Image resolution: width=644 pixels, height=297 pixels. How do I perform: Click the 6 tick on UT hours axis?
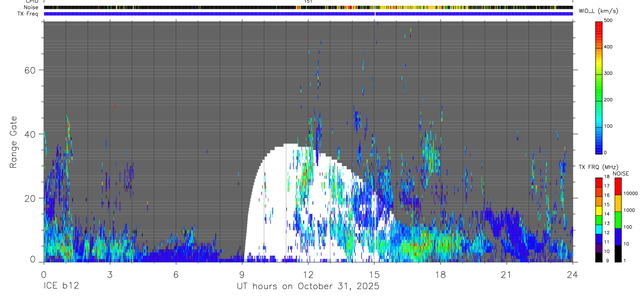pos(176,274)
